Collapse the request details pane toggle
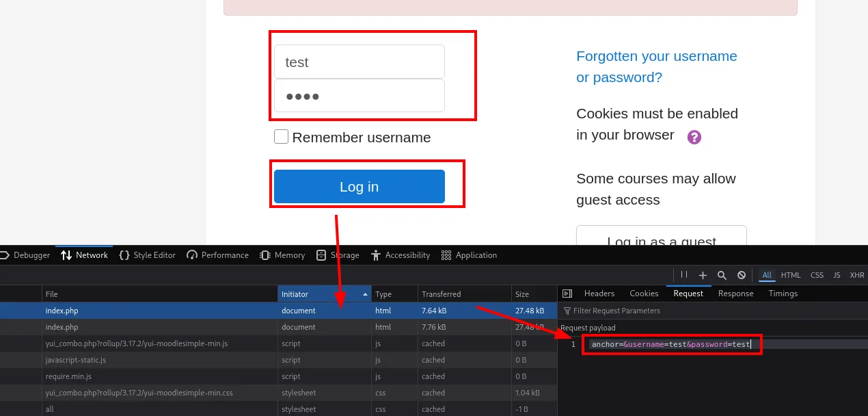The height and width of the screenshot is (416, 868). tap(567, 294)
